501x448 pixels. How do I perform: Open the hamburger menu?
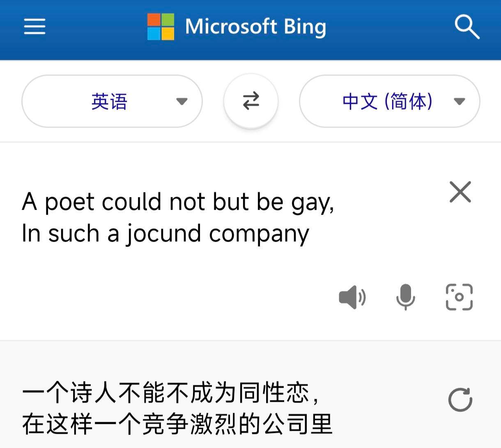point(34,27)
